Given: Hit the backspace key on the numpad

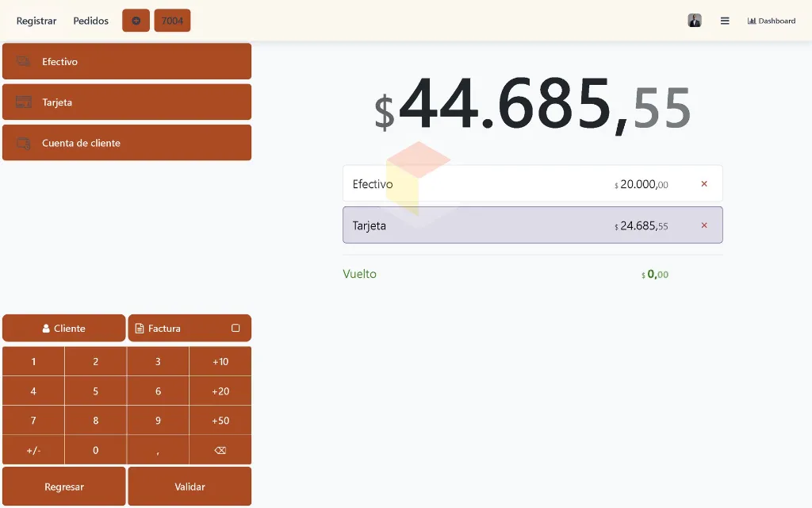Looking at the screenshot, I should (220, 450).
